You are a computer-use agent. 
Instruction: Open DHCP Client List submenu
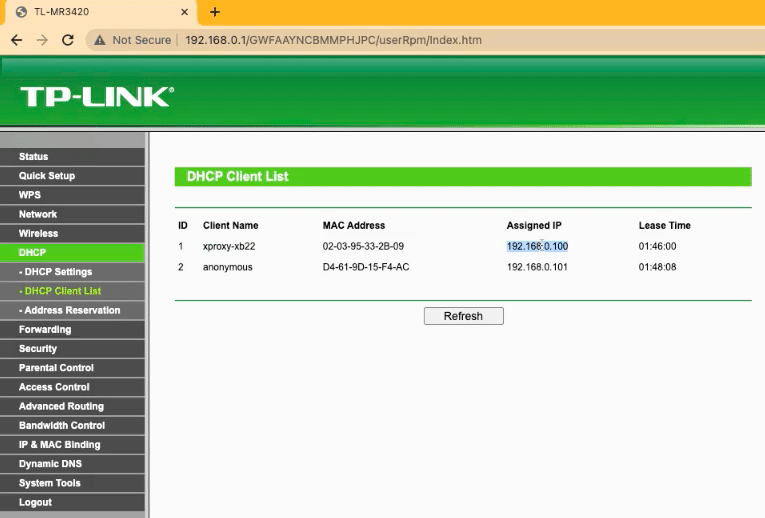[72, 291]
